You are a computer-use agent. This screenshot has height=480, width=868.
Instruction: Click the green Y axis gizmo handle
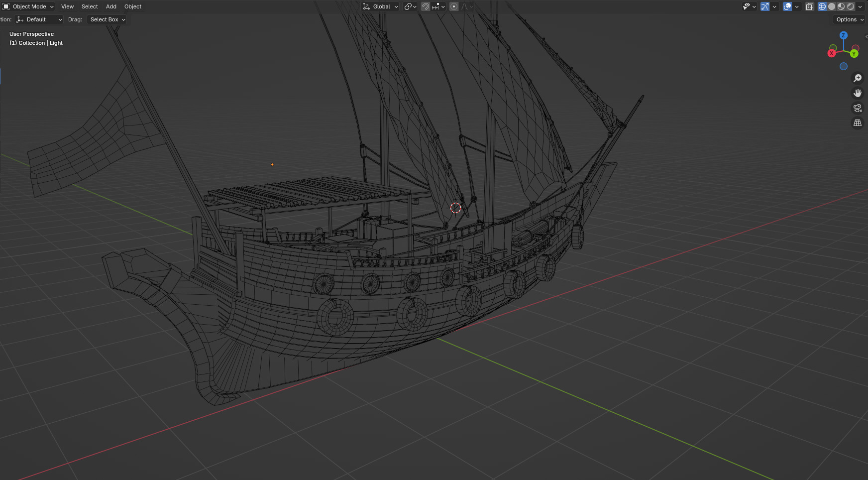tap(854, 54)
